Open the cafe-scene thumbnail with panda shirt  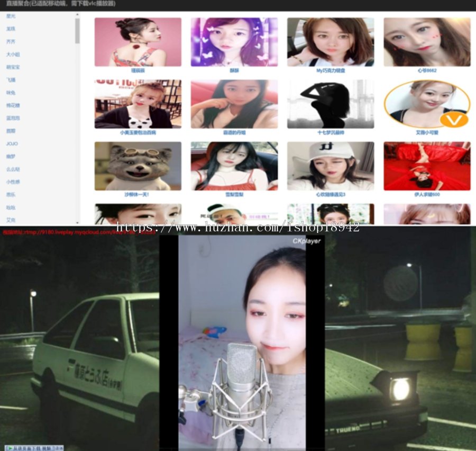coord(138,104)
